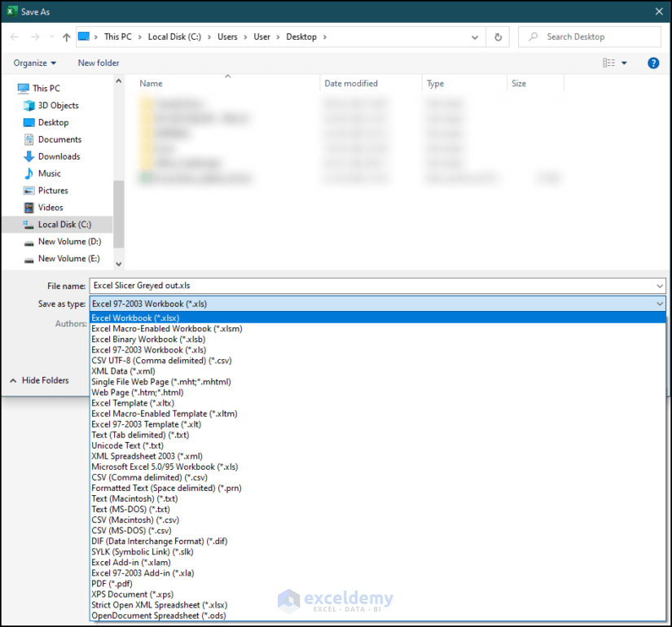Expand address bar previous locations dropdown
The width and height of the screenshot is (672, 627).
click(475, 37)
